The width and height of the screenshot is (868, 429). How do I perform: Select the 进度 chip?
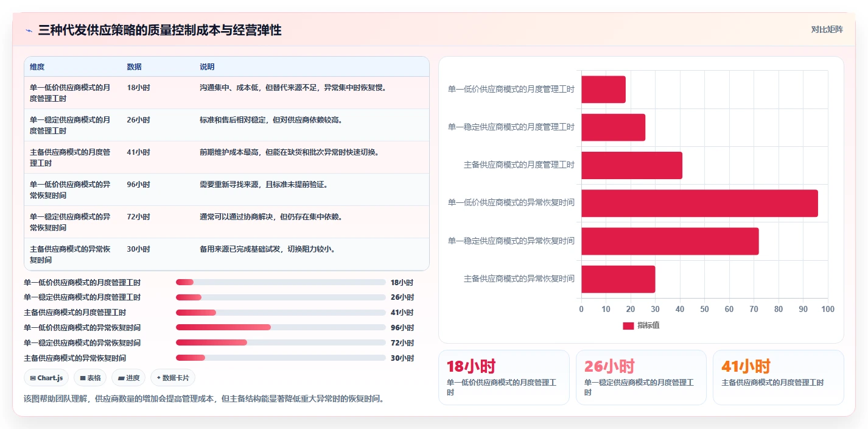point(128,378)
